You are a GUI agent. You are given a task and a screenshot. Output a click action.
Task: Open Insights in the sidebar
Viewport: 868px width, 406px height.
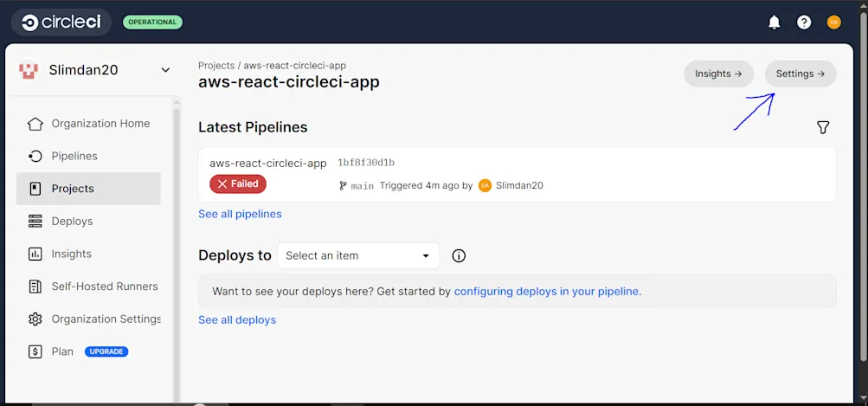point(88,255)
